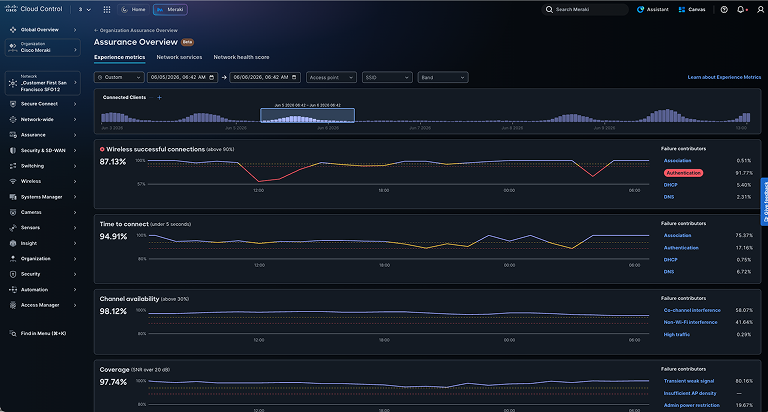
Task: Open the Access point filter dropdown
Action: 331,77
